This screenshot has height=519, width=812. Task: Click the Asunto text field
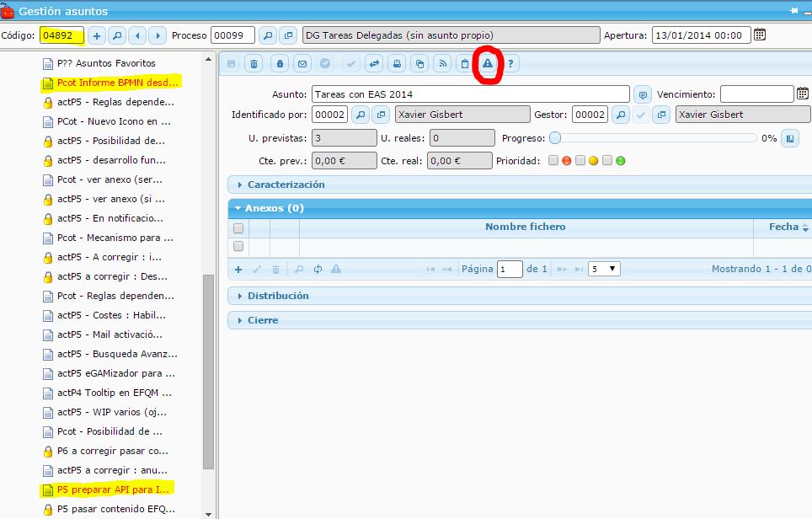[470, 94]
